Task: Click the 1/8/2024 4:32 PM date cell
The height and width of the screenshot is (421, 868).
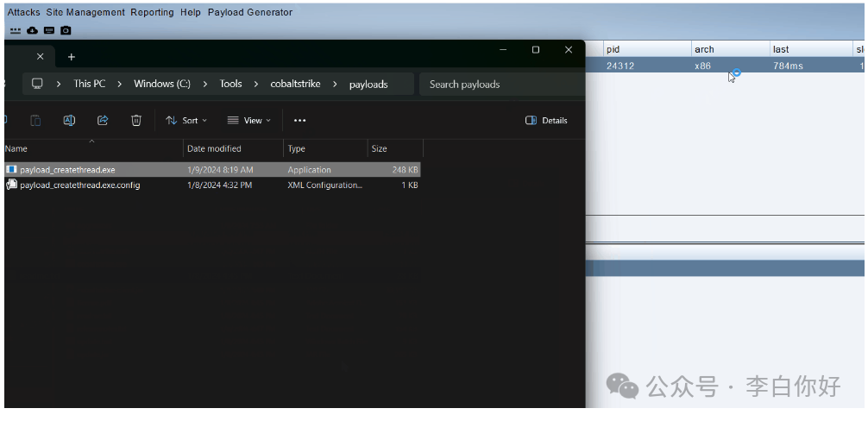Action: point(220,185)
